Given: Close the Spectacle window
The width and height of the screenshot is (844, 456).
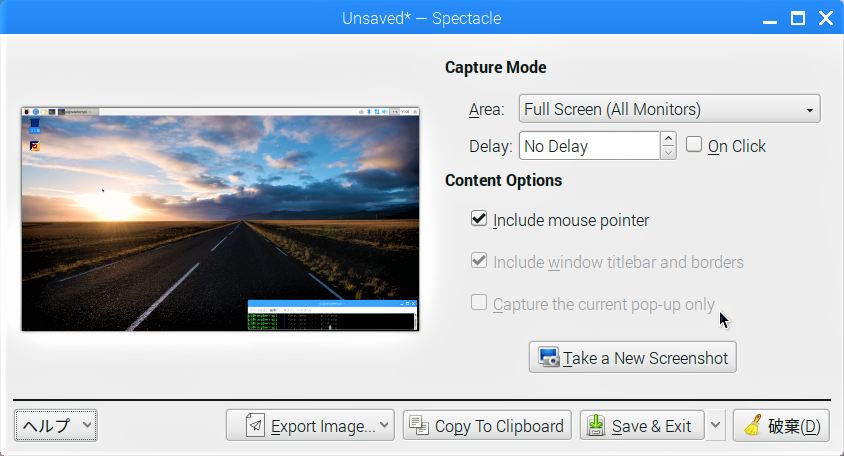Looking at the screenshot, I should tap(826, 19).
